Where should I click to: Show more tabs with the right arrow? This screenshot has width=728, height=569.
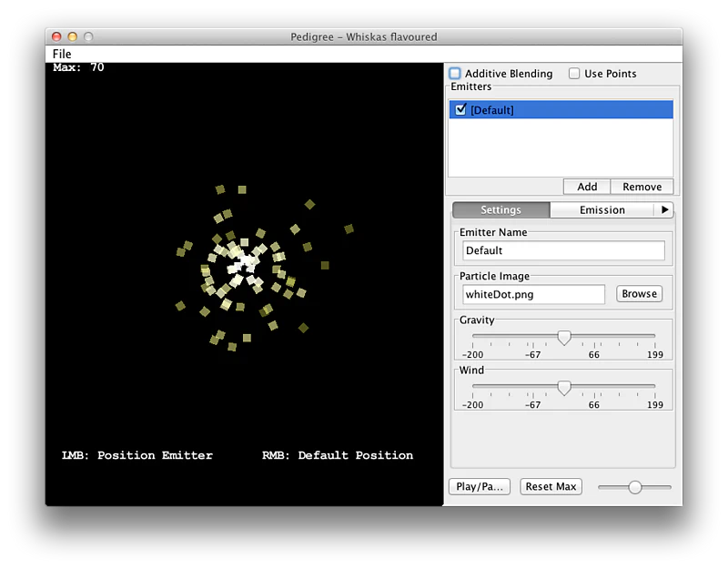click(x=664, y=210)
